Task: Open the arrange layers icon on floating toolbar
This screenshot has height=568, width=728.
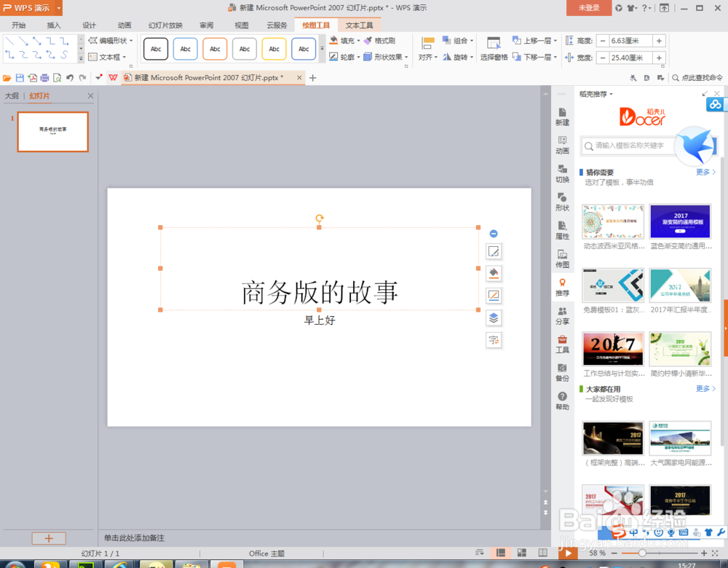Action: point(494,318)
